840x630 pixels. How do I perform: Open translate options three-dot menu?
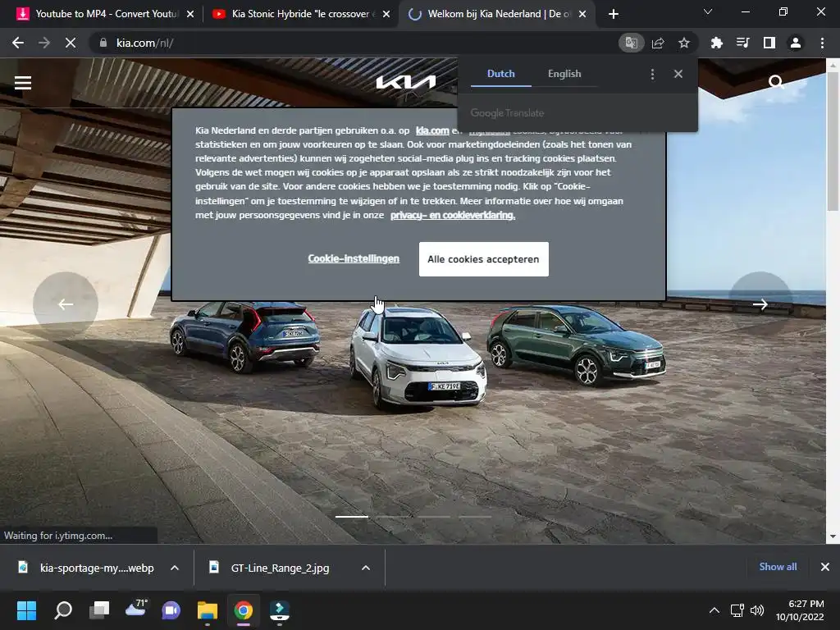(x=652, y=74)
